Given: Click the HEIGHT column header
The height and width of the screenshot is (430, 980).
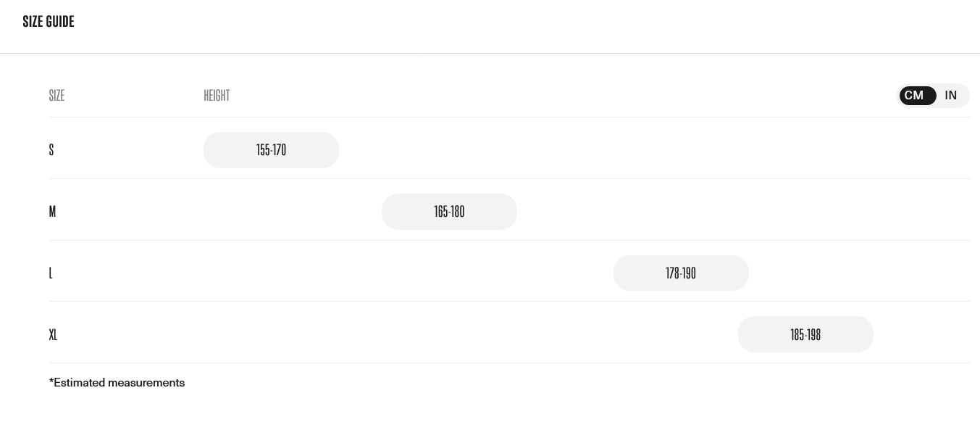Looking at the screenshot, I should pyautogui.click(x=217, y=96).
